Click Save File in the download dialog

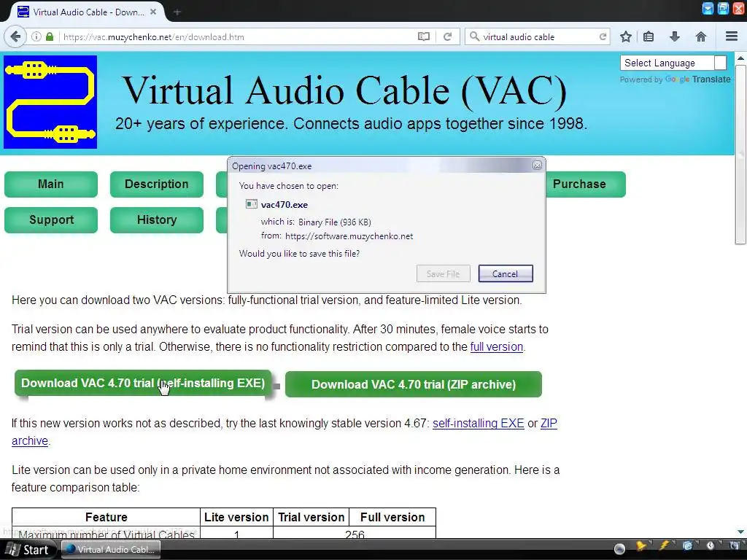point(443,274)
